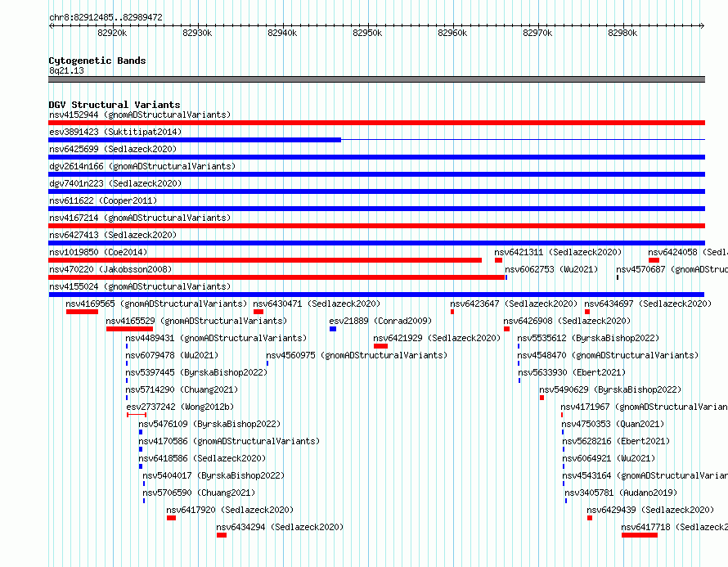Image resolution: width=728 pixels, height=567 pixels.
Task: Click nsv6417920 Sedlazeck2020 label
Action: [230, 510]
